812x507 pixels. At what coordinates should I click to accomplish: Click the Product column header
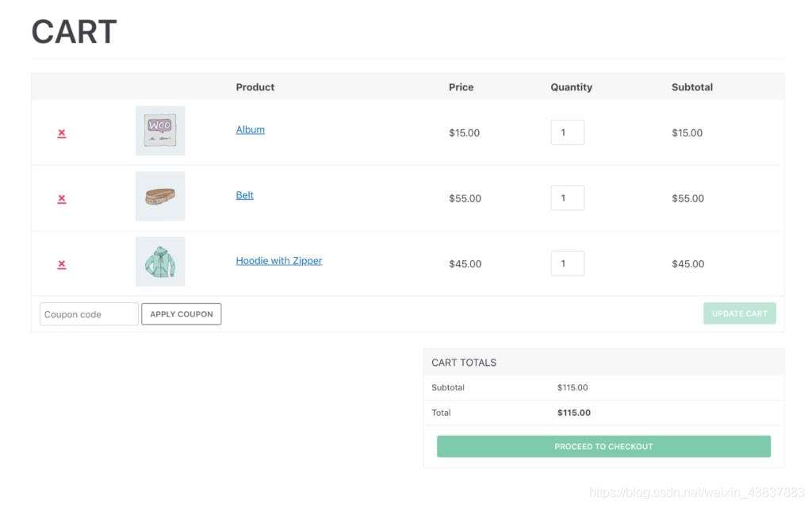(255, 87)
